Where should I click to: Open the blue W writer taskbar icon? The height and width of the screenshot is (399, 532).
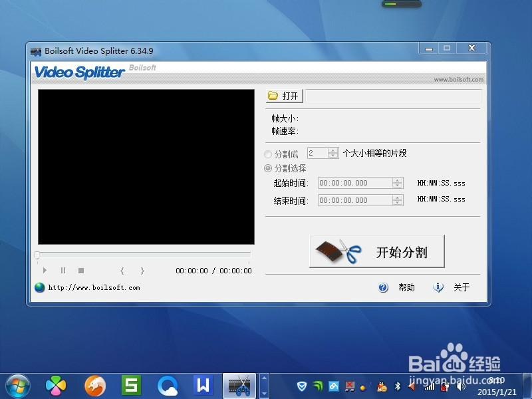point(203,386)
